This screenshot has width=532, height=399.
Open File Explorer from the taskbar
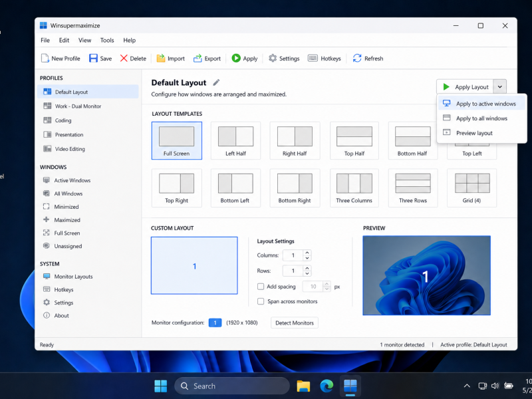tap(303, 386)
